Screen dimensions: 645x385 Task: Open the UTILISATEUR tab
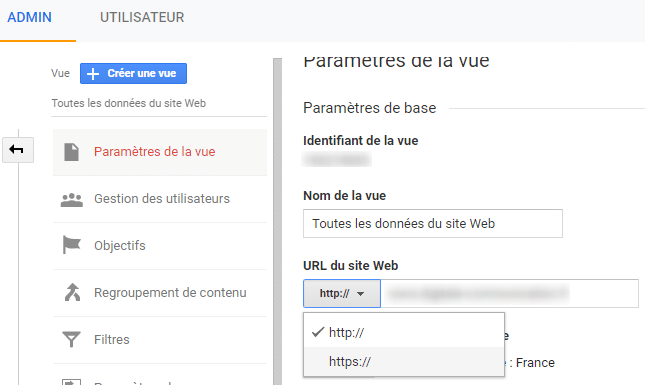coord(142,17)
